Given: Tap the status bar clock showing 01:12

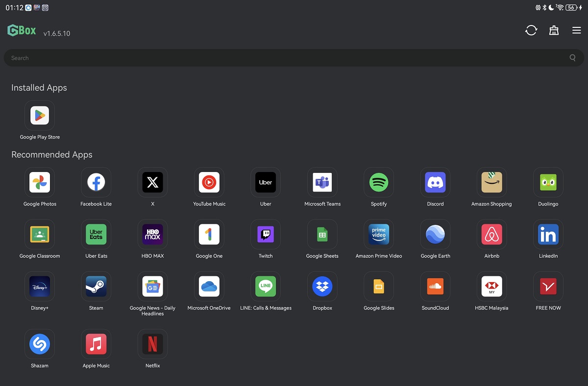Looking at the screenshot, I should click(x=14, y=8).
